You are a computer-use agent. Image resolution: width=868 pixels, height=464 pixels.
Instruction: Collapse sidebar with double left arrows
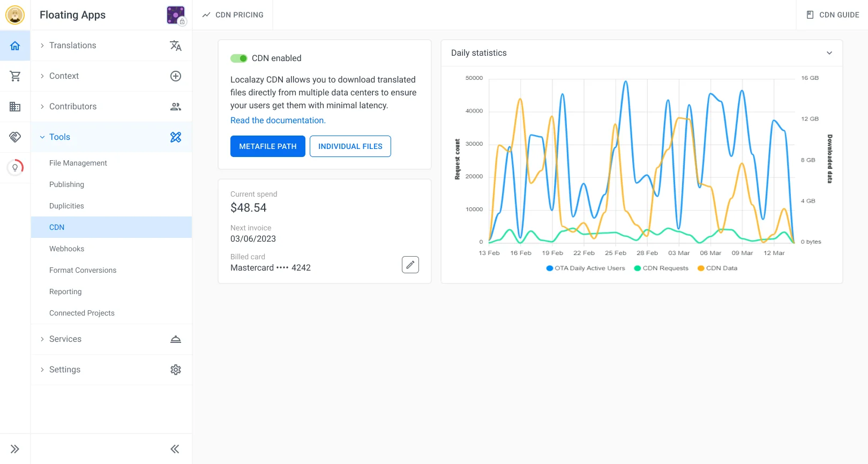[x=175, y=449]
